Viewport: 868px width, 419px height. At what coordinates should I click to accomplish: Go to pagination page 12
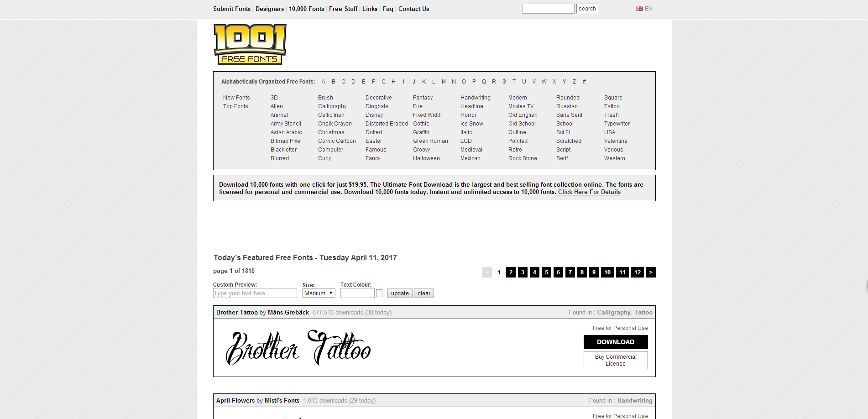click(638, 272)
